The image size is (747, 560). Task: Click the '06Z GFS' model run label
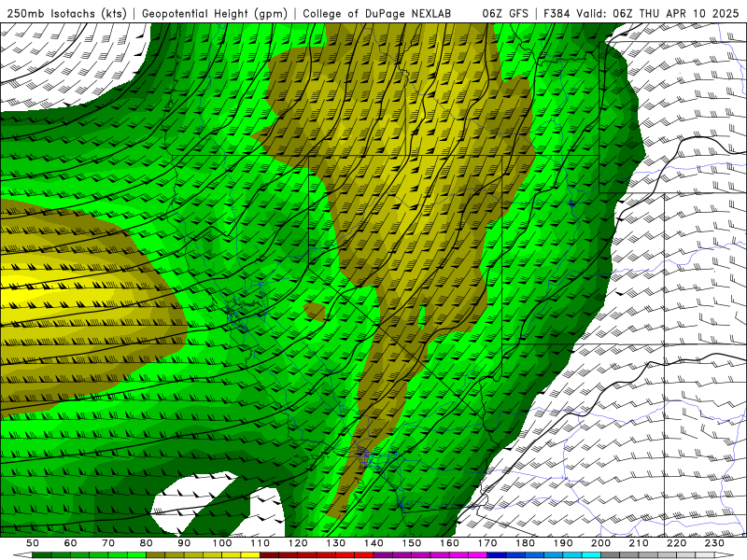point(505,14)
